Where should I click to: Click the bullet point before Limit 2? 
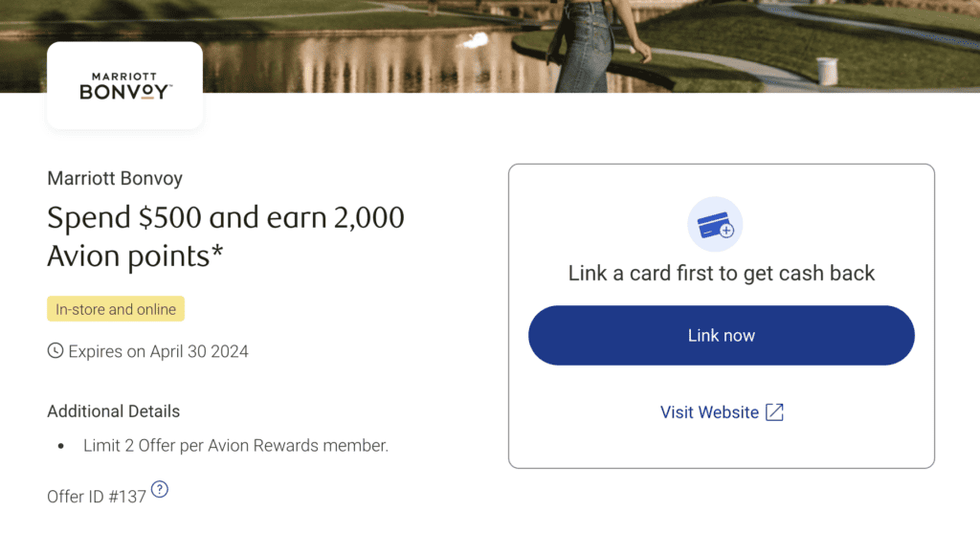click(x=61, y=446)
